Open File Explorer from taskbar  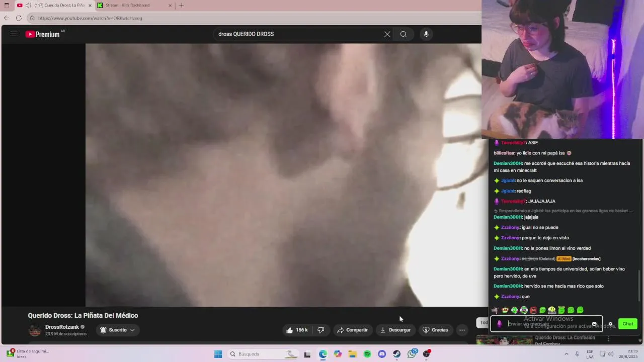point(352,354)
